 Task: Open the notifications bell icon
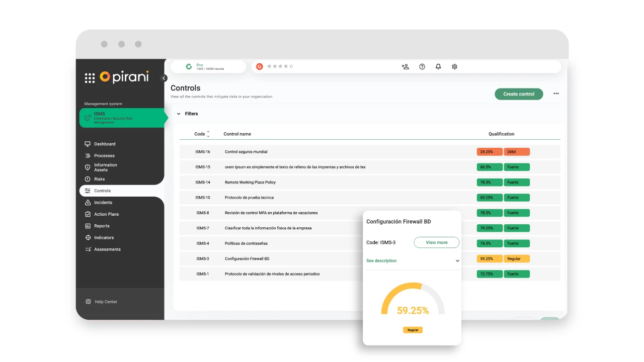(x=438, y=66)
